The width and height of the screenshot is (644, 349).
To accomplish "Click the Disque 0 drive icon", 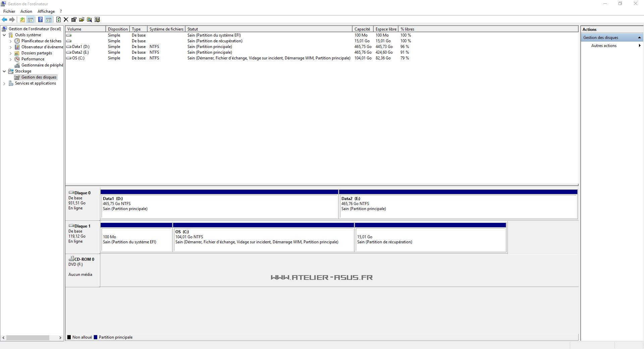I will pos(71,193).
